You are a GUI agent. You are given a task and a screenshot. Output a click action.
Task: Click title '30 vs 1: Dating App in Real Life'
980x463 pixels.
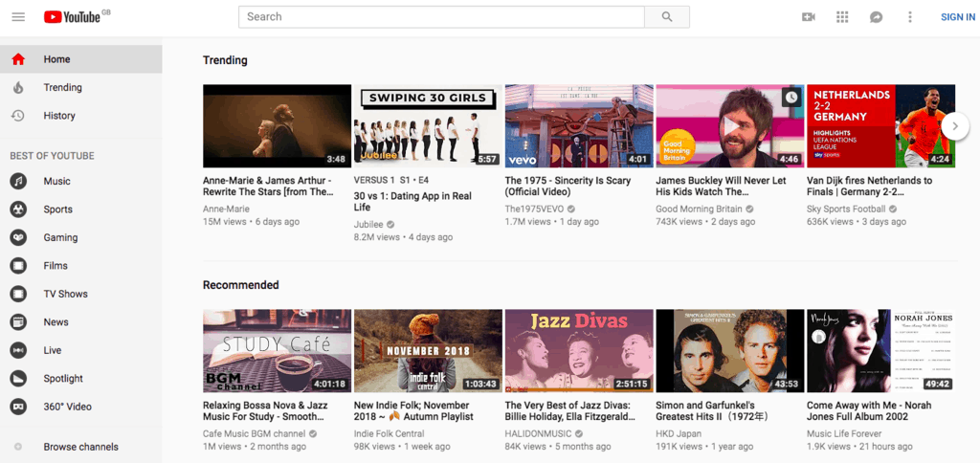tap(412, 201)
